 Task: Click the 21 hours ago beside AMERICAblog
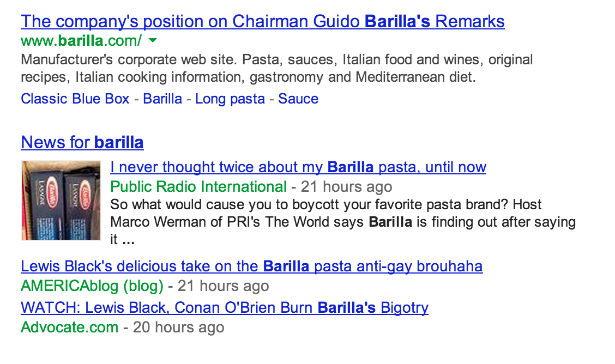(x=223, y=286)
